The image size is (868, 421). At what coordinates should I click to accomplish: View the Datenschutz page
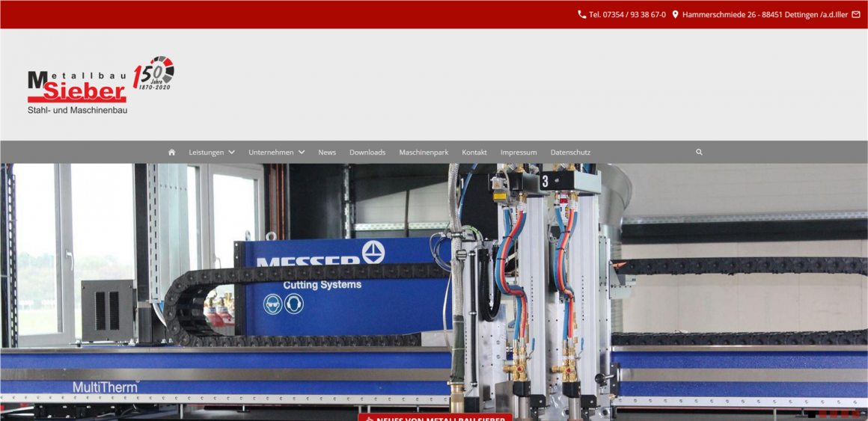click(x=570, y=153)
